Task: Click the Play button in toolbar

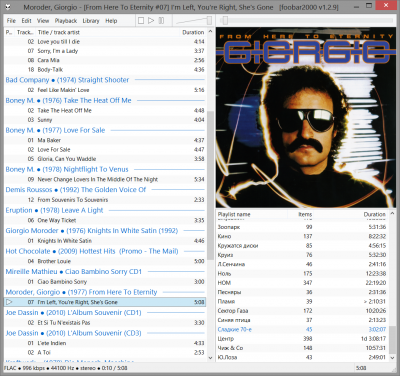Action: point(151,21)
